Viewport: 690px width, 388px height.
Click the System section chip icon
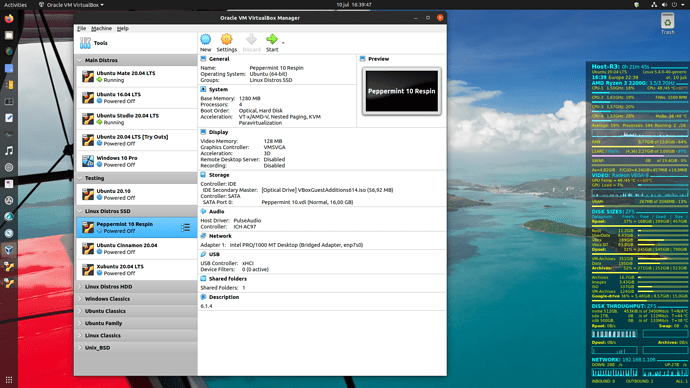pyautogui.click(x=203, y=89)
